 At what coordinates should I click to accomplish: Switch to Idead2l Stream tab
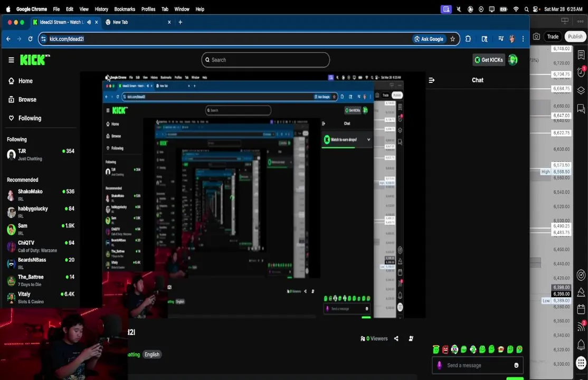click(x=60, y=22)
